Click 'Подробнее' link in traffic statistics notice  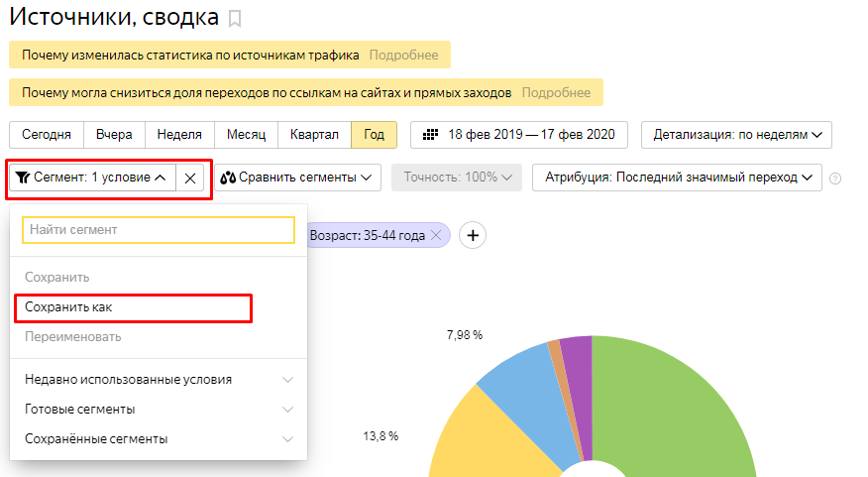(x=403, y=55)
